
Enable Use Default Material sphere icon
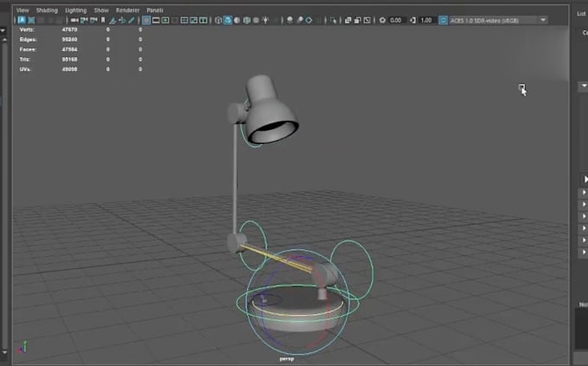(237, 20)
